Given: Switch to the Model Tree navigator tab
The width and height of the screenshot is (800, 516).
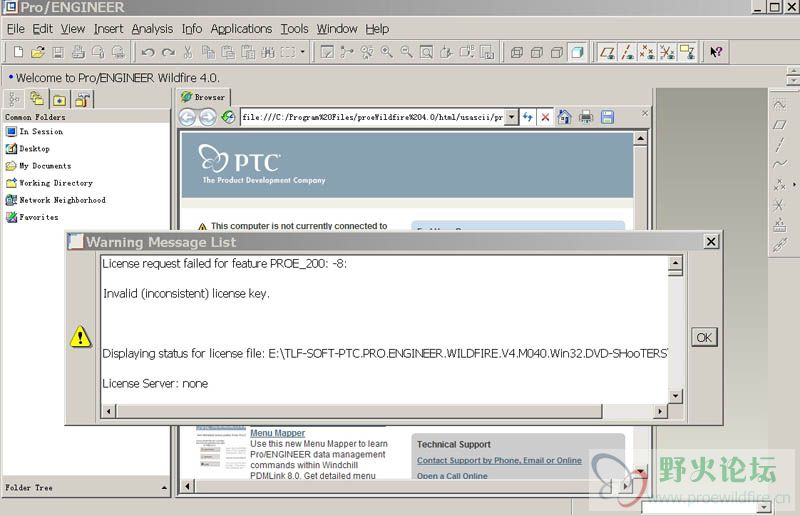Looking at the screenshot, I should 14,100.
